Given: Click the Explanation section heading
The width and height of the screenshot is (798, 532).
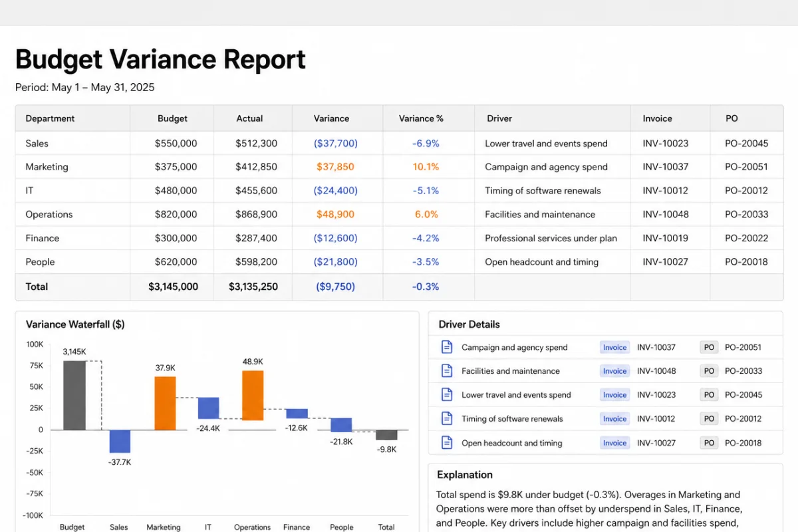Looking at the screenshot, I should [x=465, y=475].
